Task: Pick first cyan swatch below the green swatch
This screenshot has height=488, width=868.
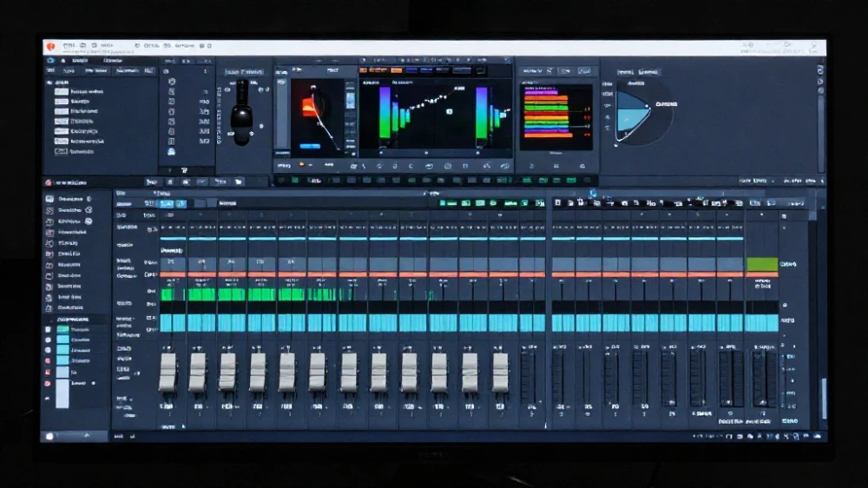Action: [x=63, y=340]
